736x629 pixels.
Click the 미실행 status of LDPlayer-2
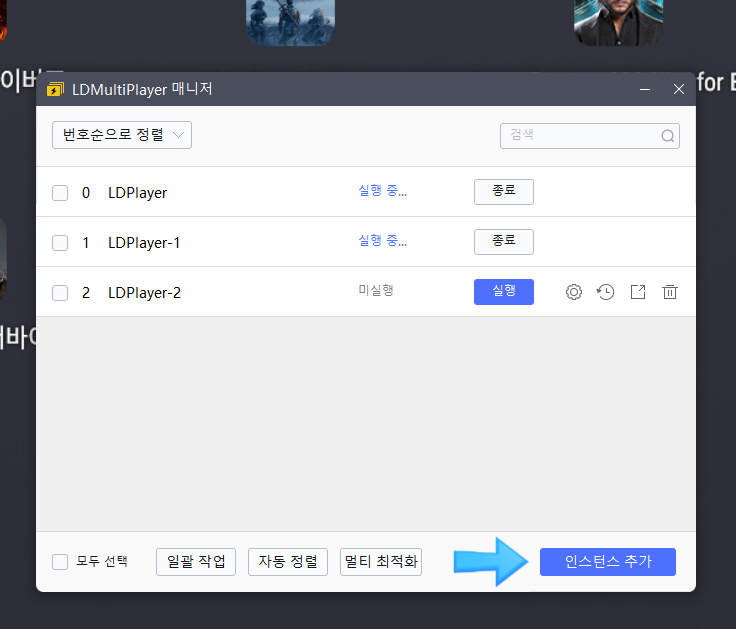tap(376, 291)
